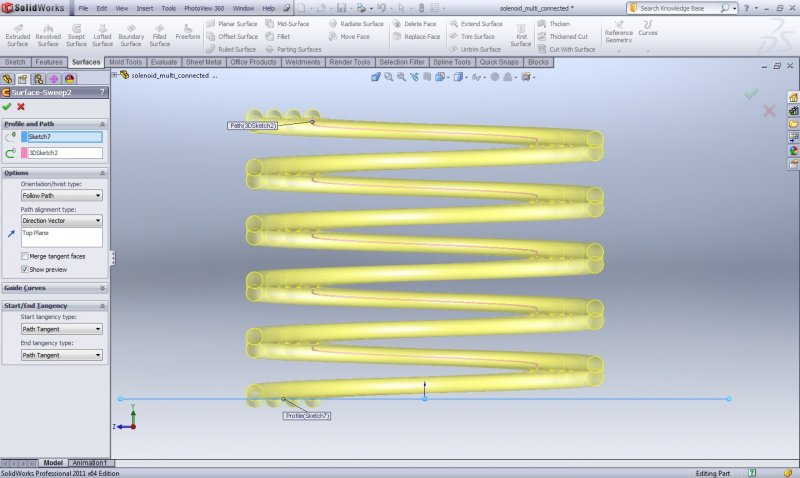Collapse the Profile and Path section
This screenshot has height=478, width=800.
tap(102, 124)
